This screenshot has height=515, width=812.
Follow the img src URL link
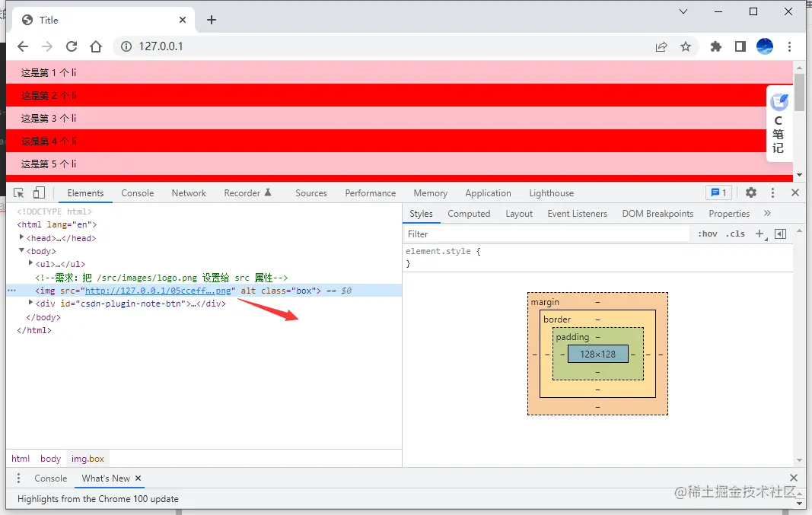[x=158, y=291]
